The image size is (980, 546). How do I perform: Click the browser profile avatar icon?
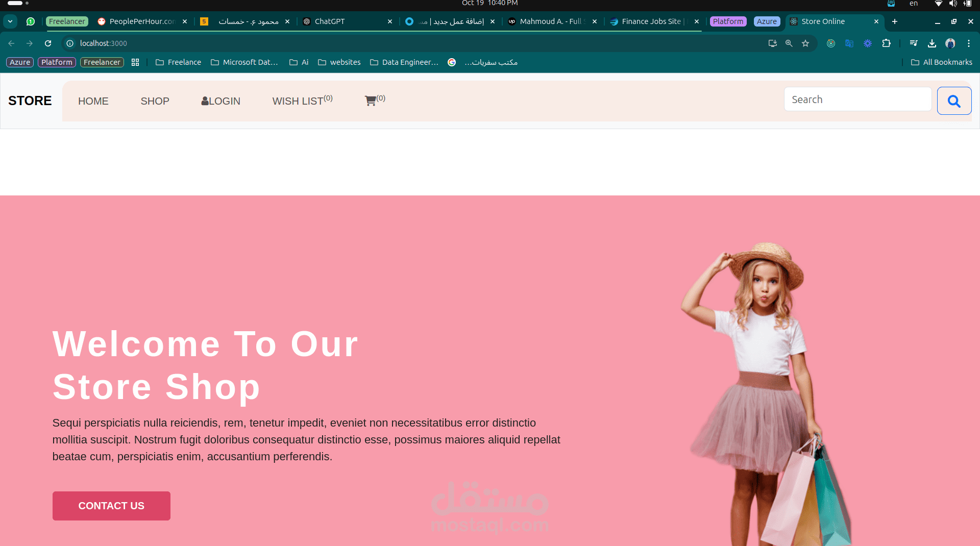coord(951,43)
